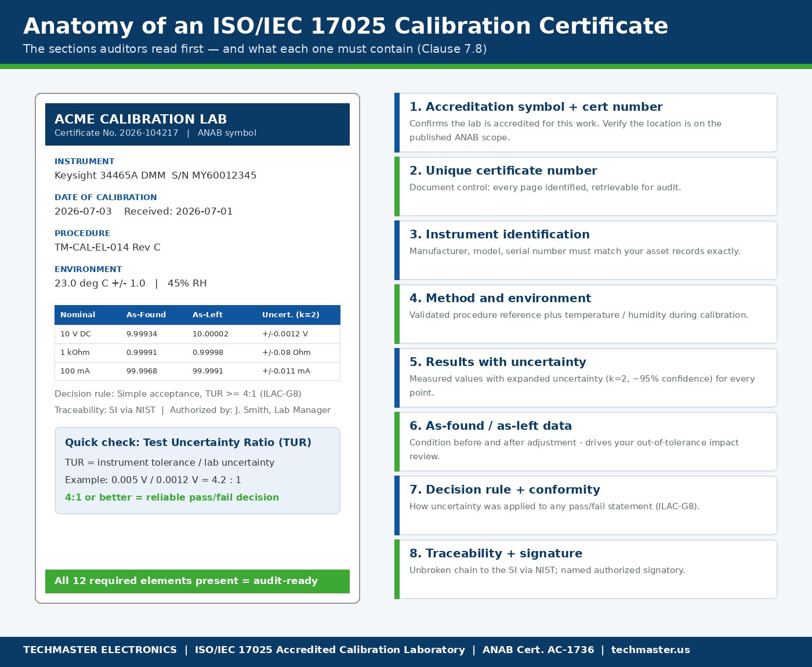
Task: Click 'Manufacturer, model, serial number' description
Action: 575,251
